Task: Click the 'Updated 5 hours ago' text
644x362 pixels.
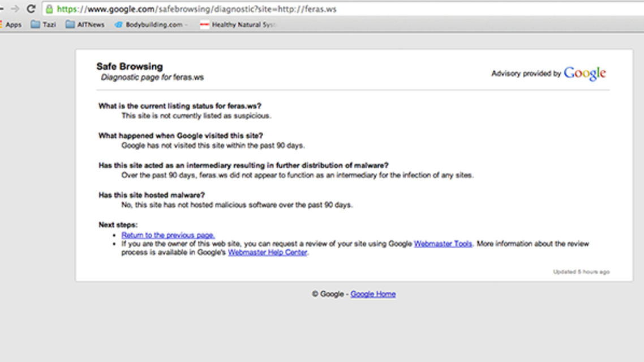Action: (581, 271)
